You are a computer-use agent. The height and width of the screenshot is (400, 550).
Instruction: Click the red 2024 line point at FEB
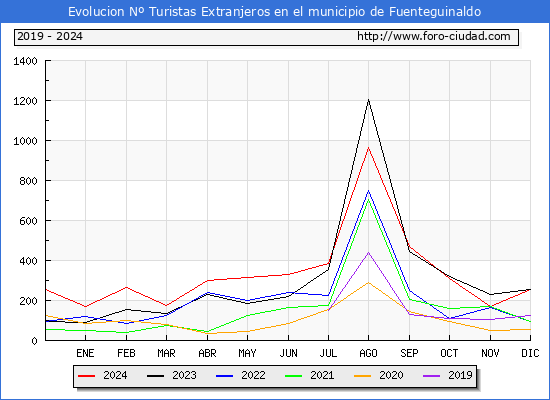126,287
